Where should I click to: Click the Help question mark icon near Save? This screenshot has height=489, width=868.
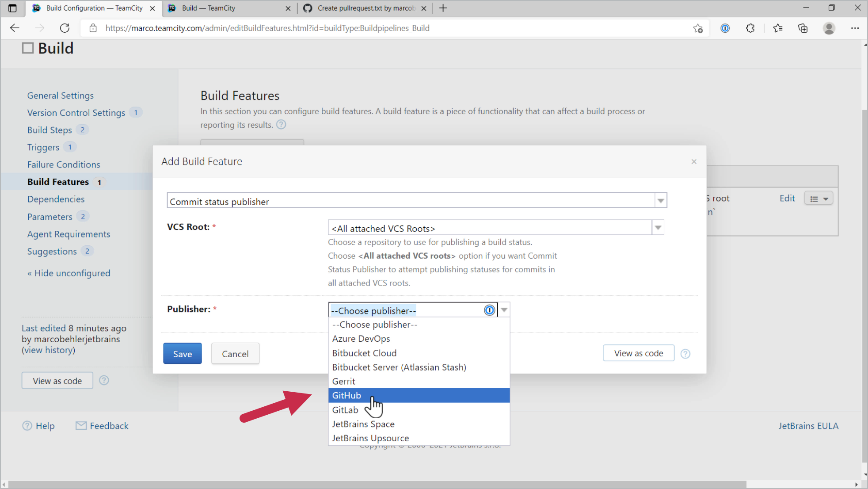tap(685, 353)
